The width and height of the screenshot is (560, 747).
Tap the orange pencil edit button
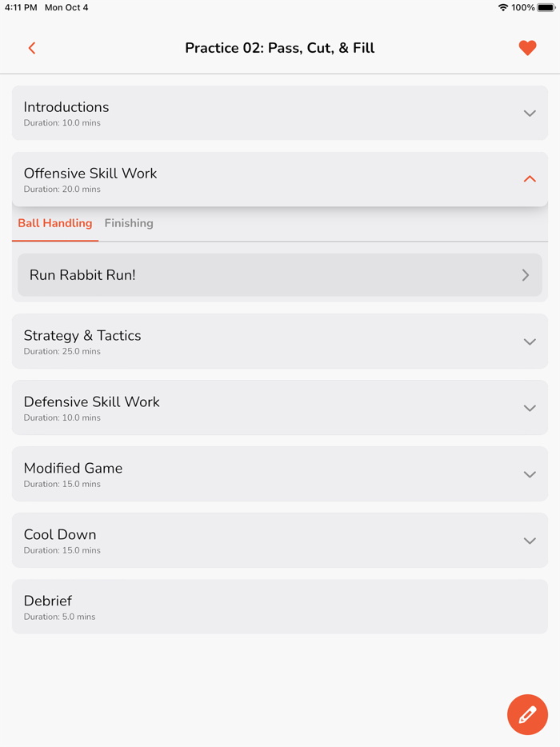click(x=527, y=714)
